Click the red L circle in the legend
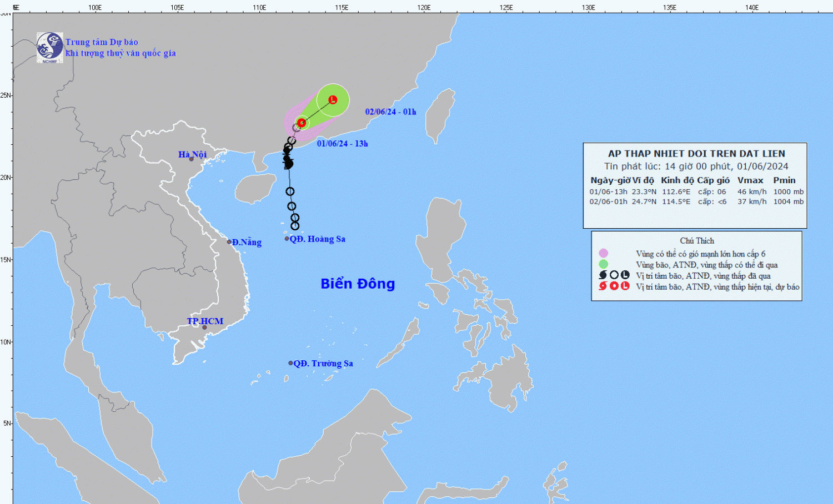The height and width of the screenshot is (504, 833). click(625, 286)
